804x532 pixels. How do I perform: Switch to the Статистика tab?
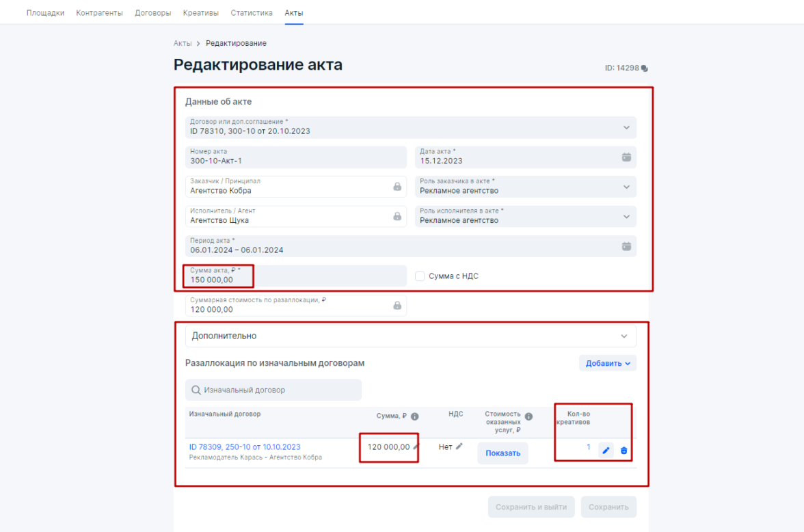click(252, 13)
